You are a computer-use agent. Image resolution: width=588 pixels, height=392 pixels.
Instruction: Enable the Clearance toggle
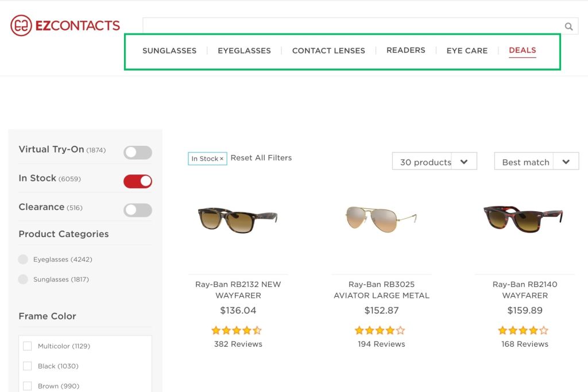pos(138,210)
